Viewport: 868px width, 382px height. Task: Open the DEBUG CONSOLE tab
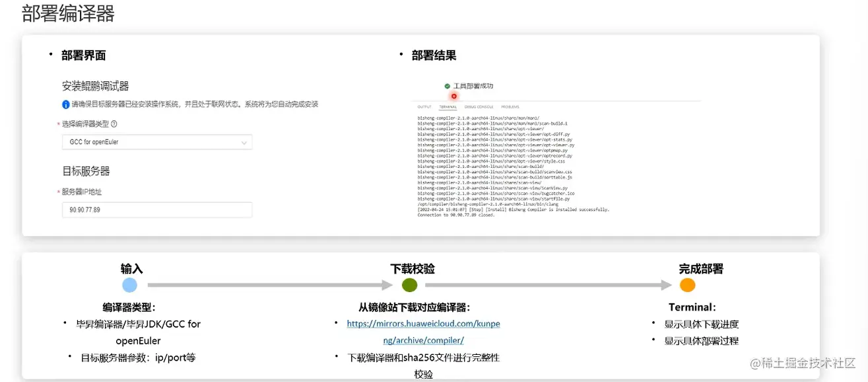coord(479,107)
